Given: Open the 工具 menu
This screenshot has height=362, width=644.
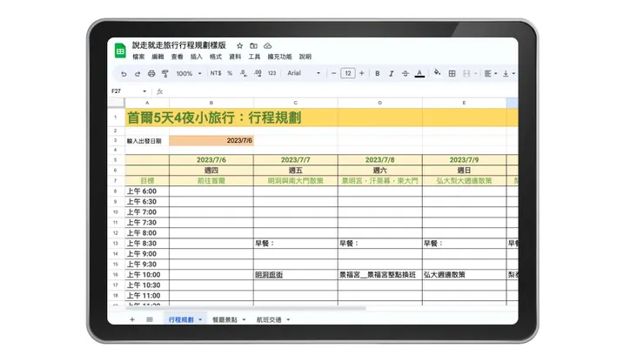Looking at the screenshot, I should (254, 57).
